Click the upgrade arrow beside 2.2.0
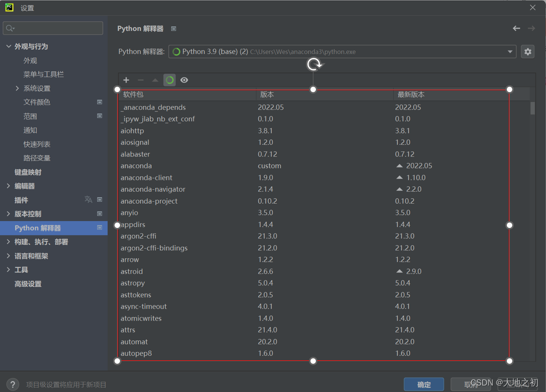Viewport: 546px width, 392px height. pyautogui.click(x=399, y=189)
